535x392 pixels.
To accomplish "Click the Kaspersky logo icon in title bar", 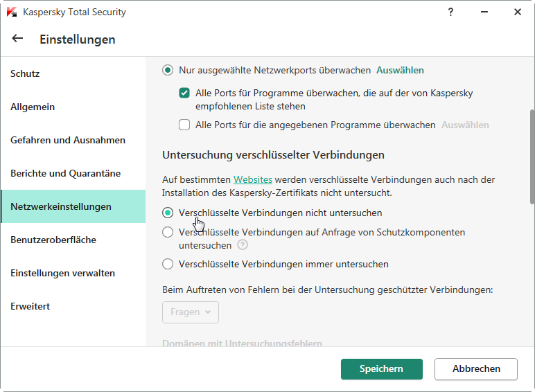I will coord(12,12).
